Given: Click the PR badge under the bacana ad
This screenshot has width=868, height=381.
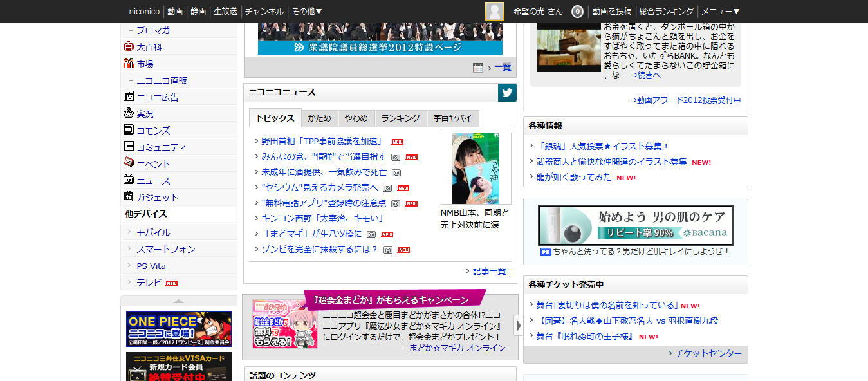Looking at the screenshot, I should click(546, 252).
